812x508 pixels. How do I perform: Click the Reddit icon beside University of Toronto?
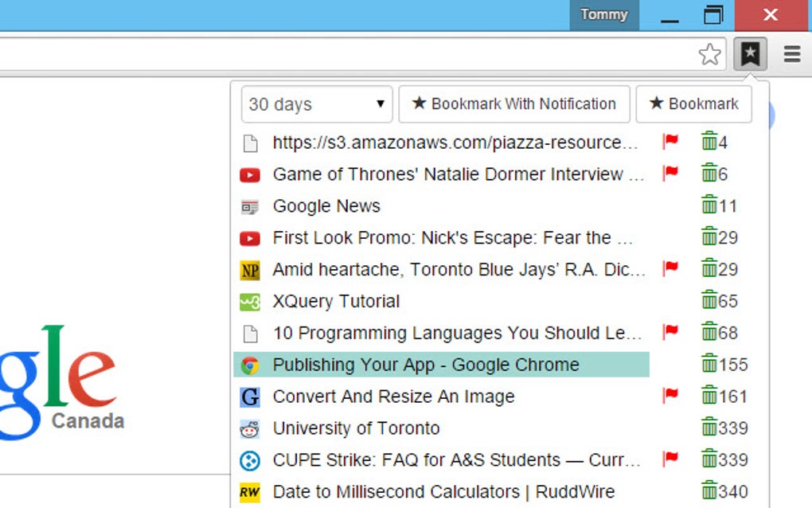pos(250,428)
